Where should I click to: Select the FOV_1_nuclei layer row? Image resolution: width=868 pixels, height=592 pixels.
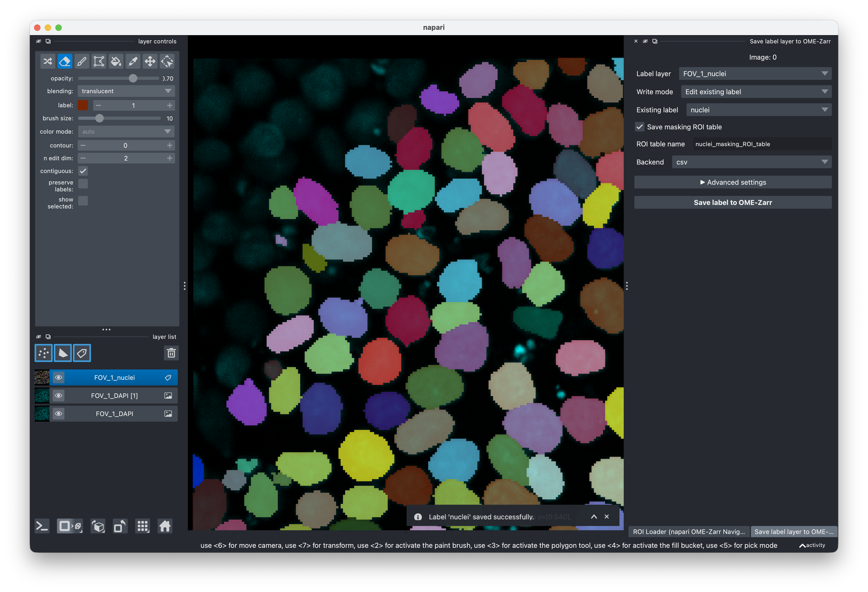click(x=106, y=377)
